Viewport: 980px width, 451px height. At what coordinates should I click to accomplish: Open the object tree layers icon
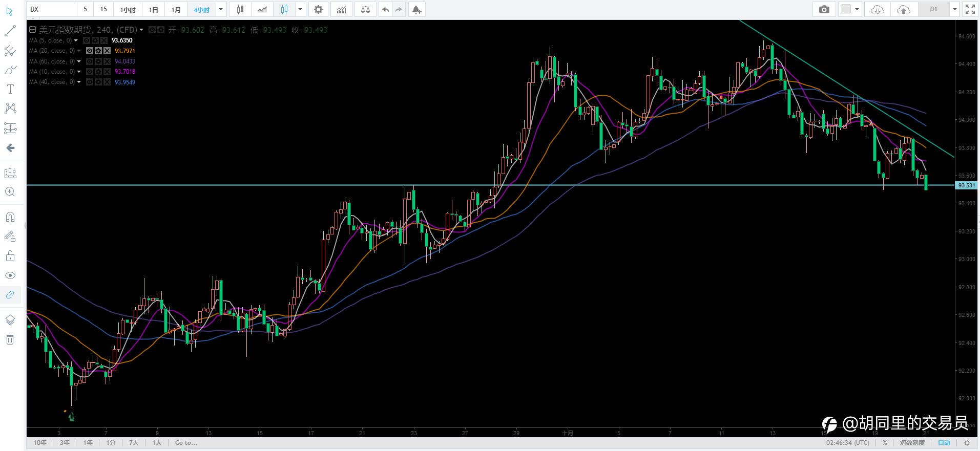point(10,320)
